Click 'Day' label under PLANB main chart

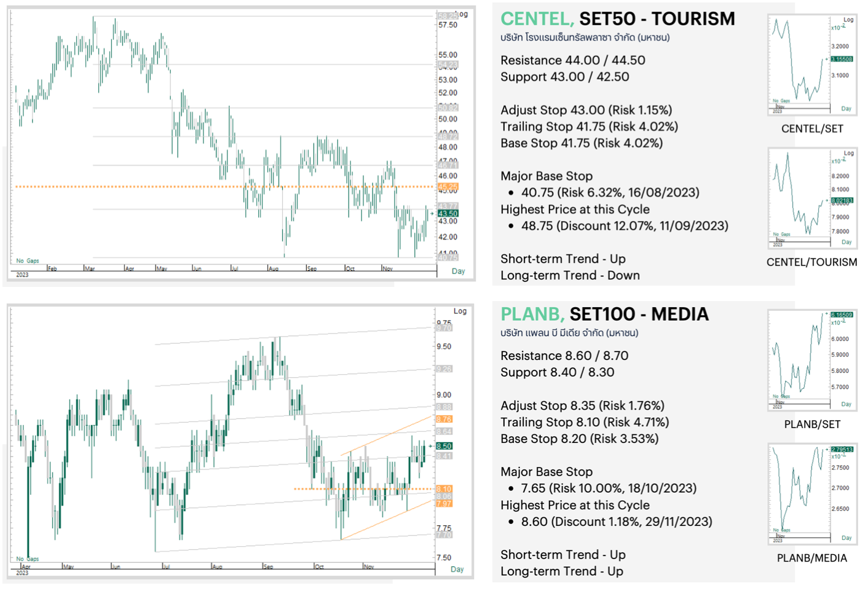(x=457, y=569)
